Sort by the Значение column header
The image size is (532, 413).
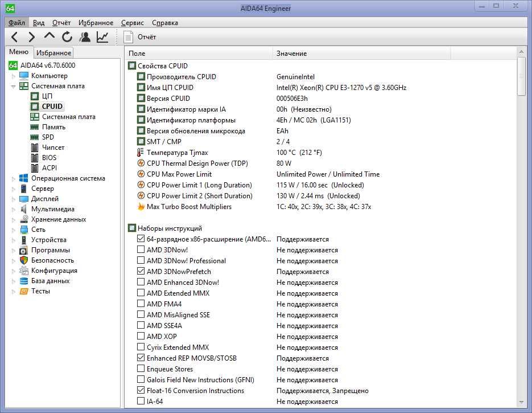tap(361, 54)
